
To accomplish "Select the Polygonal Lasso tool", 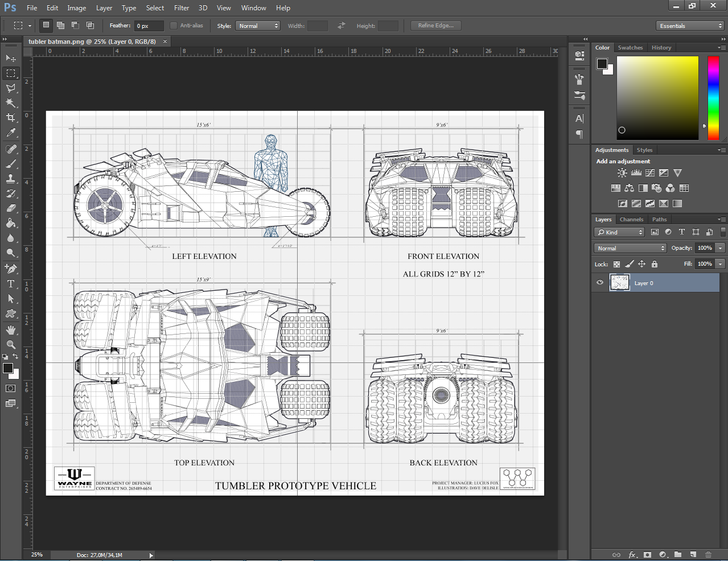I will coord(10,88).
